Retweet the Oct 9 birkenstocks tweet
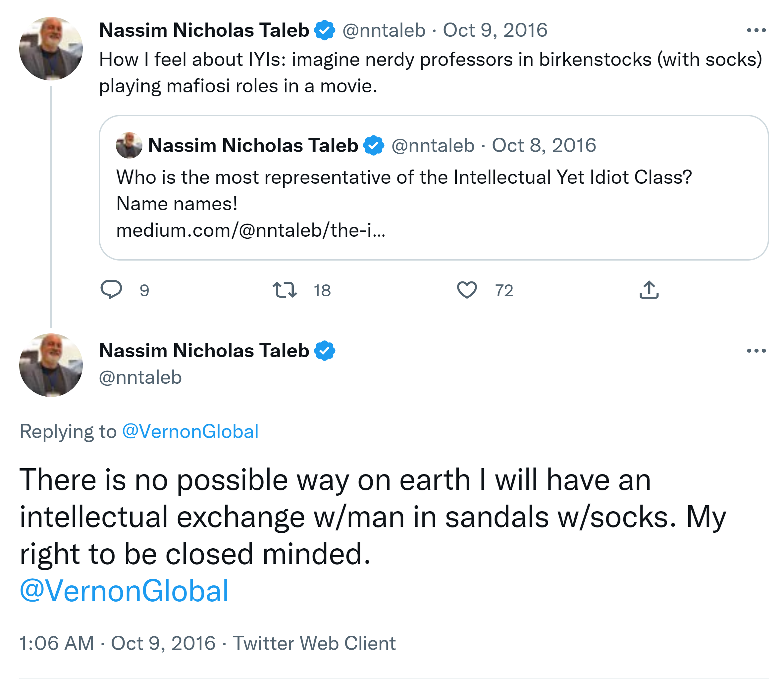 [x=285, y=290]
